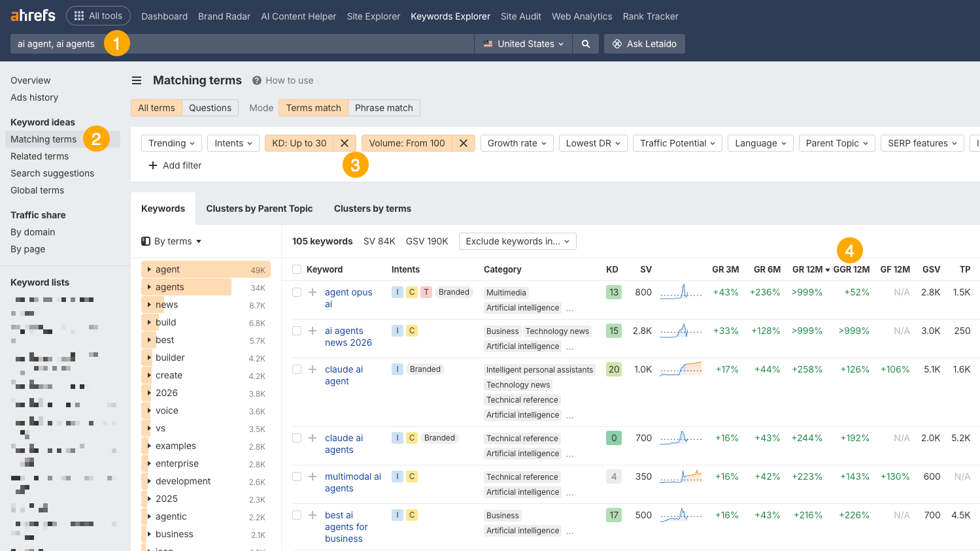Switch to Clusters by Parent Topic tab
The image size is (980, 551).
click(x=260, y=209)
